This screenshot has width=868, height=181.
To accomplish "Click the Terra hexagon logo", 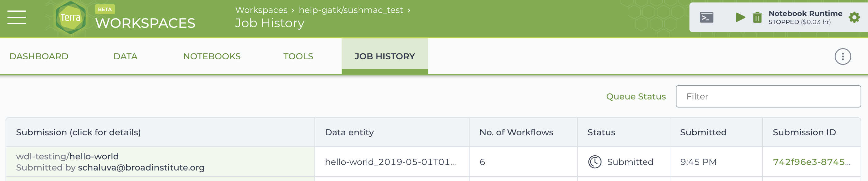I will click(x=70, y=17).
